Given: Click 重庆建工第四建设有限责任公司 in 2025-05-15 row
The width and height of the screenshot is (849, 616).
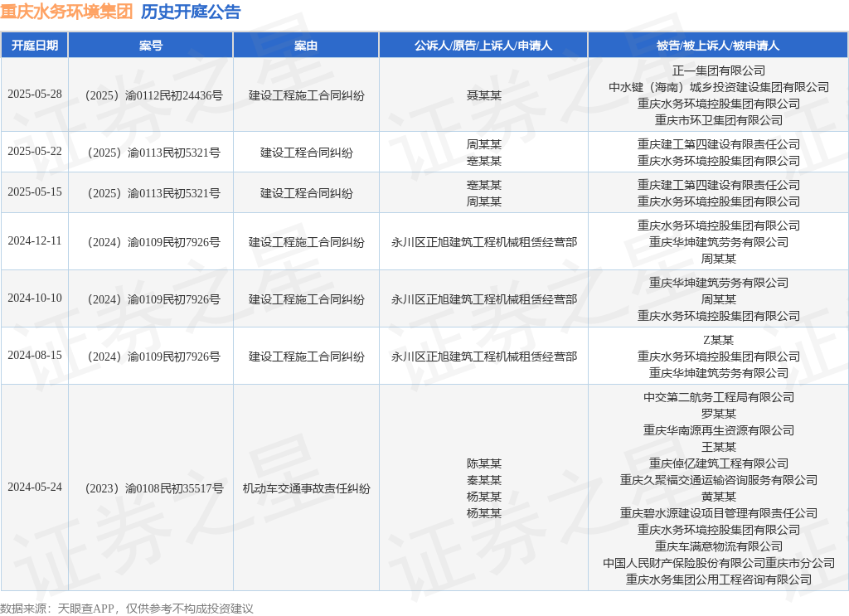Looking at the screenshot, I should (719, 185).
